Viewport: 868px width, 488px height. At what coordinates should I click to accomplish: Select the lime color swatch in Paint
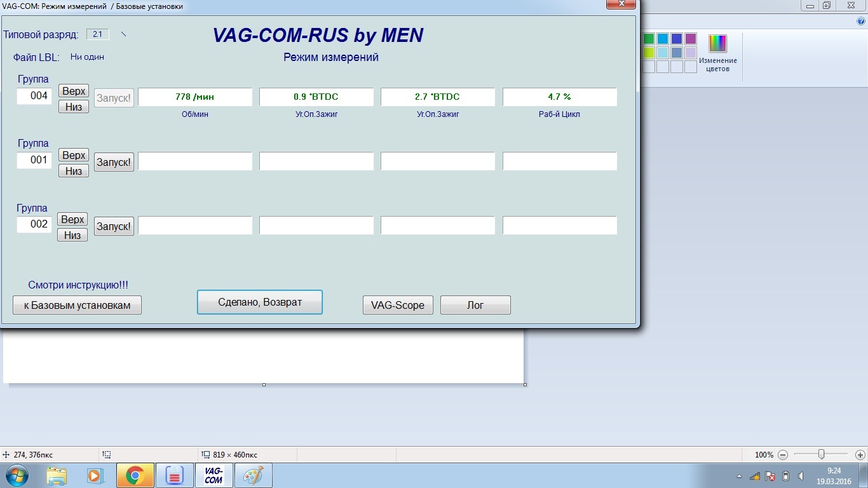point(649,53)
